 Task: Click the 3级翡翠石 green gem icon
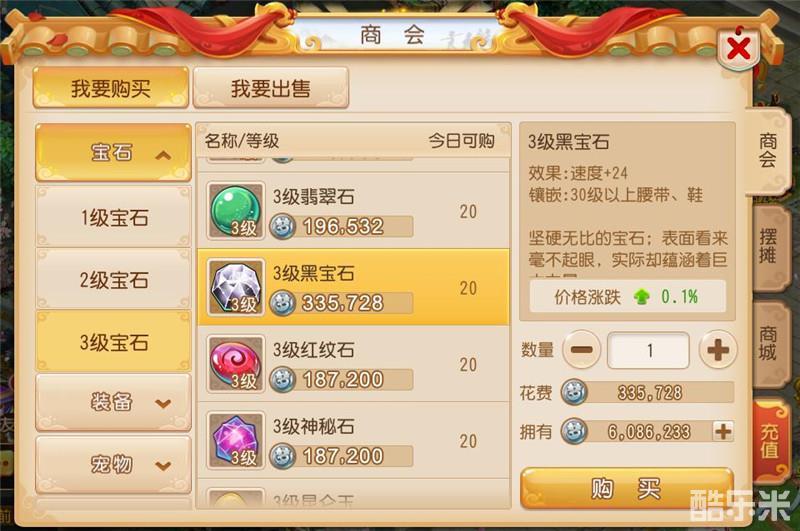coord(235,211)
